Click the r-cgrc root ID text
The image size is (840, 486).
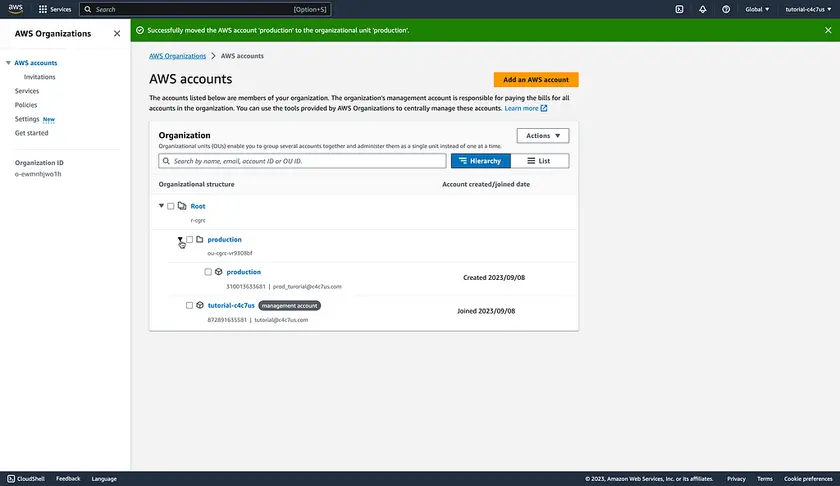198,220
